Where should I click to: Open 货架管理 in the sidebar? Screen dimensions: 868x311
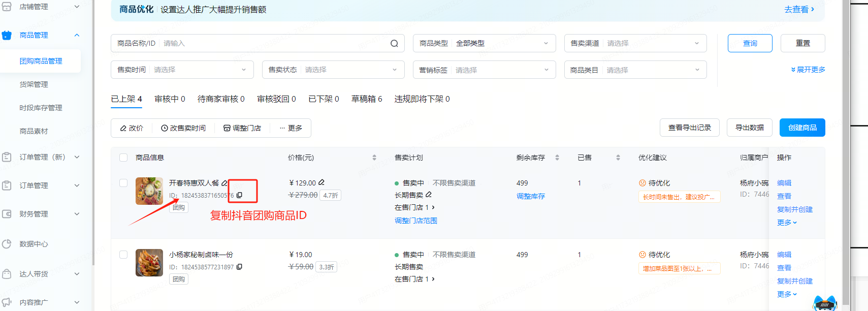coord(34,84)
